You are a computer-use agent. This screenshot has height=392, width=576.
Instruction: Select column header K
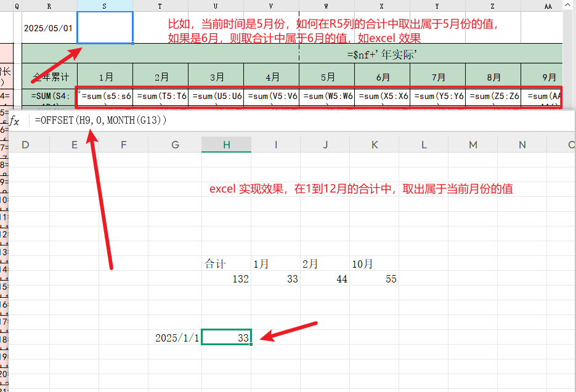click(375, 145)
